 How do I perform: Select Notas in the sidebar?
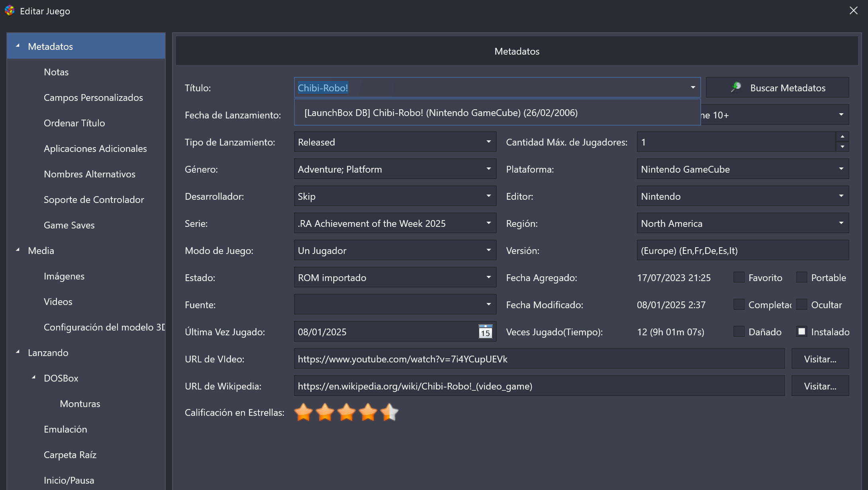click(56, 72)
